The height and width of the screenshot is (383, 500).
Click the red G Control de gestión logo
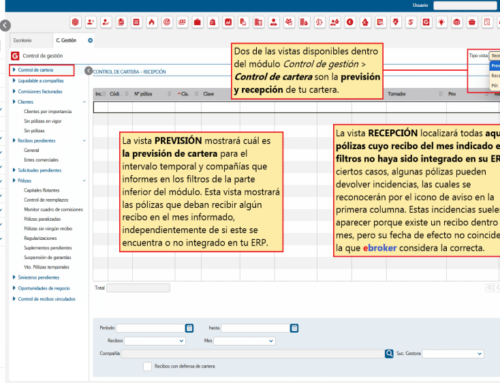coord(15,56)
